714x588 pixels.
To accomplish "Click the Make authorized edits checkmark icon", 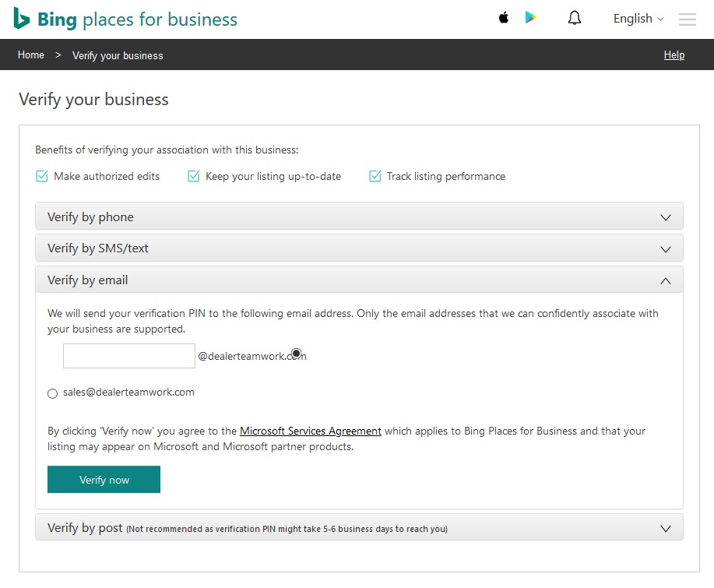I will pyautogui.click(x=41, y=176).
